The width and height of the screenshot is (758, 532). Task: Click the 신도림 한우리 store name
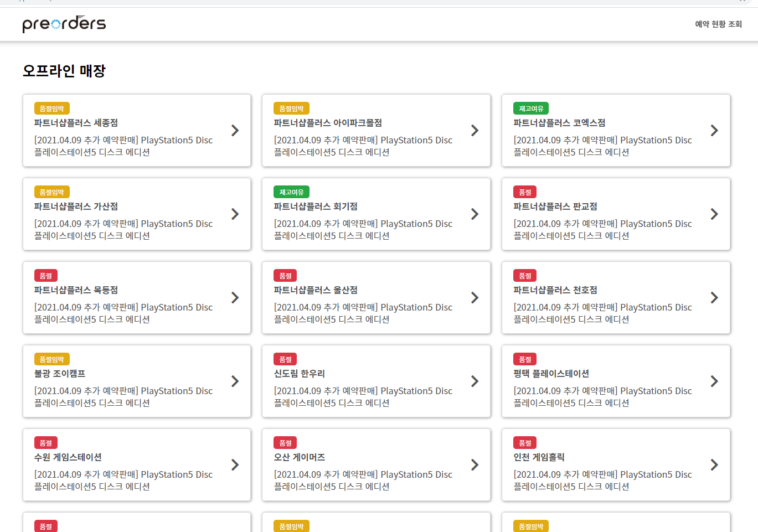(x=300, y=374)
